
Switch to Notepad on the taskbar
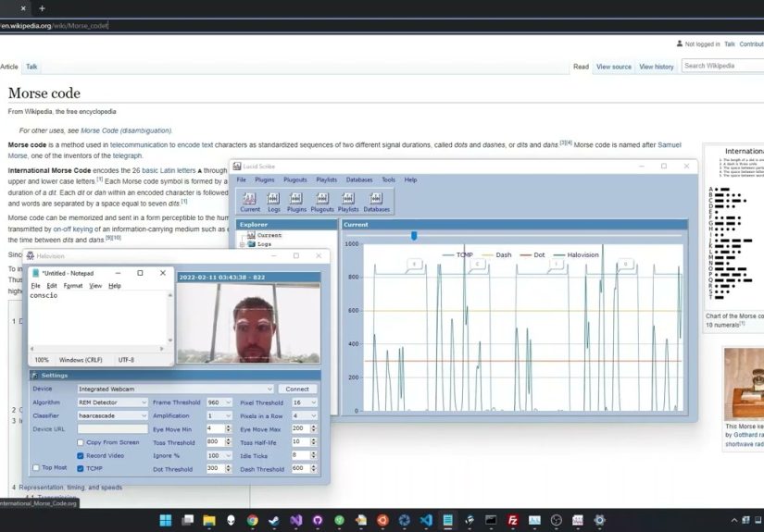pyautogui.click(x=447, y=520)
